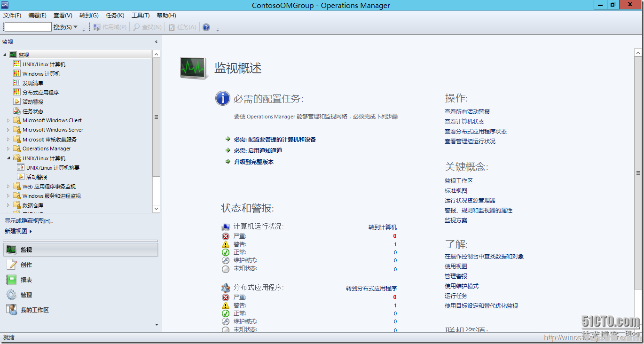644x344 pixels.
Task: Select the Windows 计算机 view
Action: (41, 74)
